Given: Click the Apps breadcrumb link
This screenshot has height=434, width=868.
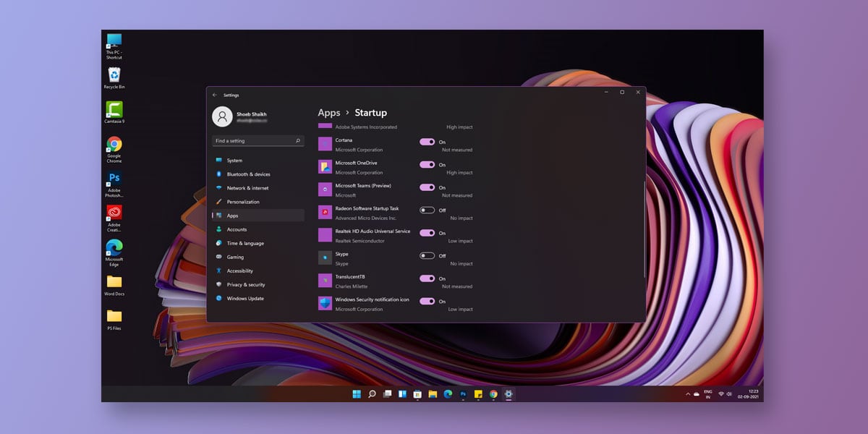Looking at the screenshot, I should pyautogui.click(x=328, y=113).
